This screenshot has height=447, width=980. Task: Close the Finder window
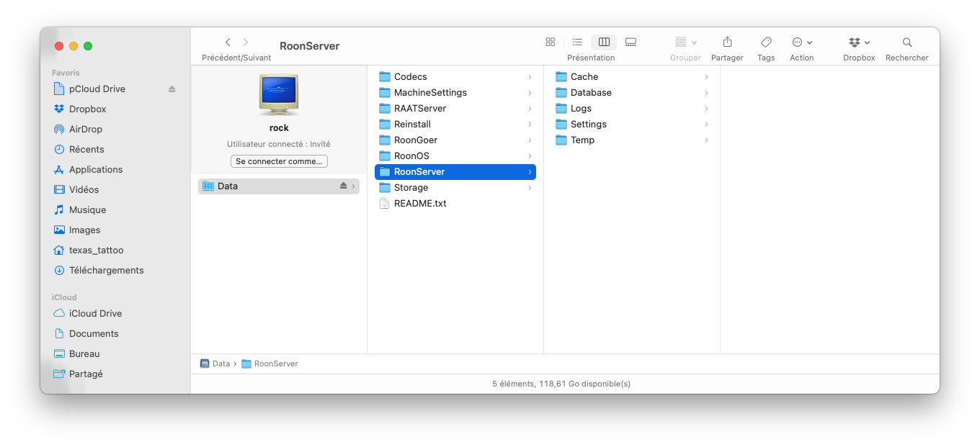(59, 46)
